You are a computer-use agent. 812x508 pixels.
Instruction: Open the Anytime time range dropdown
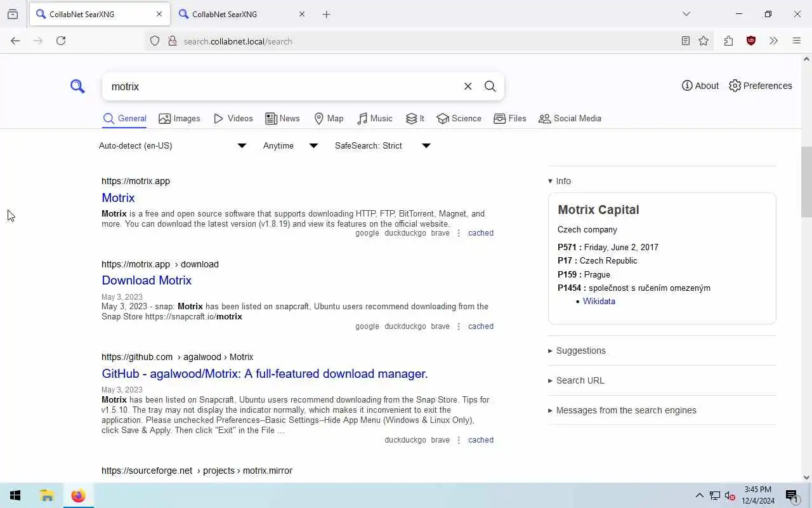[x=291, y=145]
